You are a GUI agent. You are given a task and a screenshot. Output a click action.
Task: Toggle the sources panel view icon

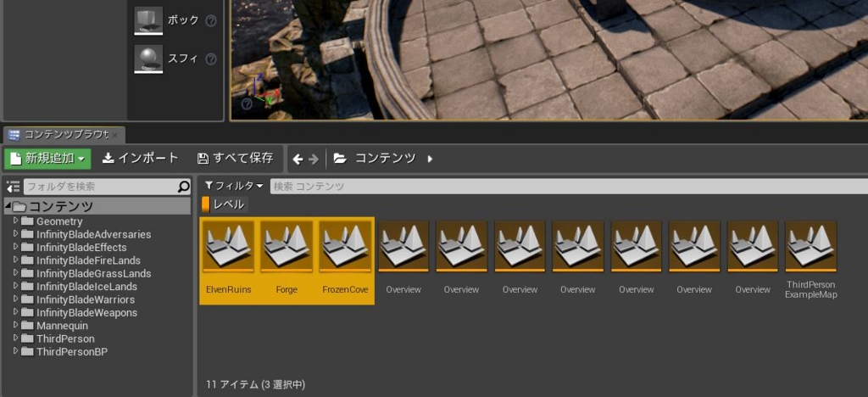pos(14,187)
